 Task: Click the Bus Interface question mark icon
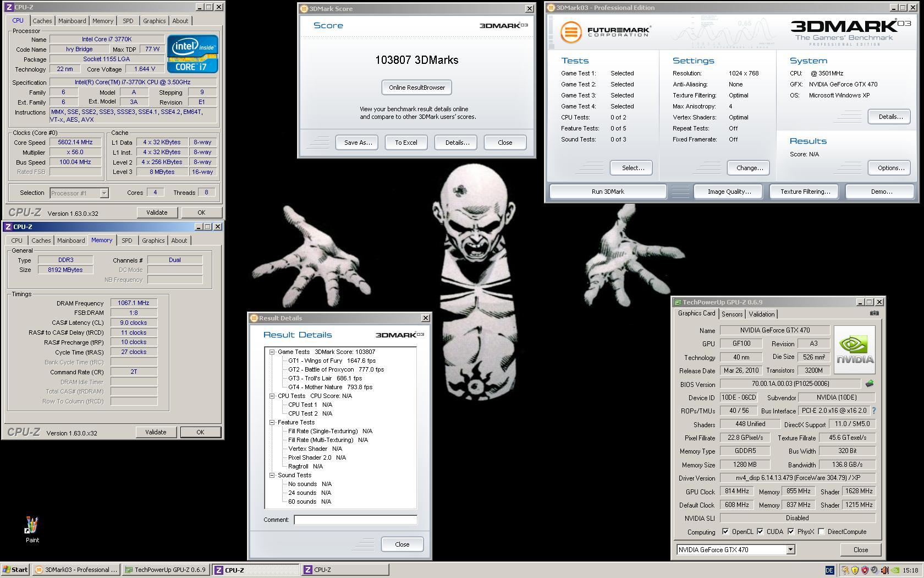pyautogui.click(x=873, y=411)
